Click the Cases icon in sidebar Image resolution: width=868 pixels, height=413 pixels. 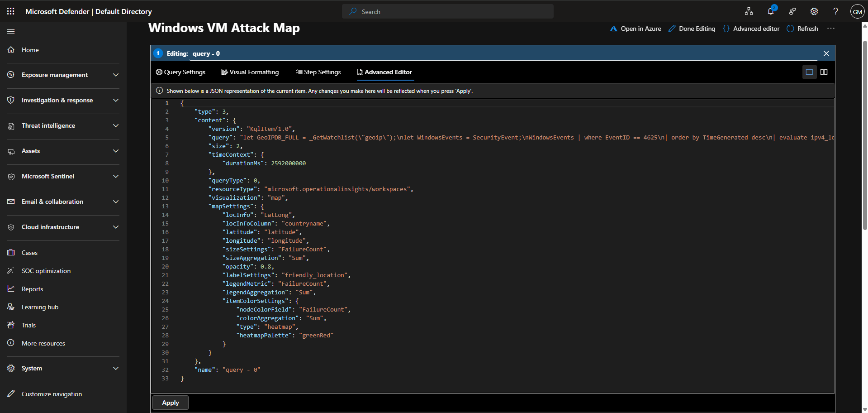point(11,253)
